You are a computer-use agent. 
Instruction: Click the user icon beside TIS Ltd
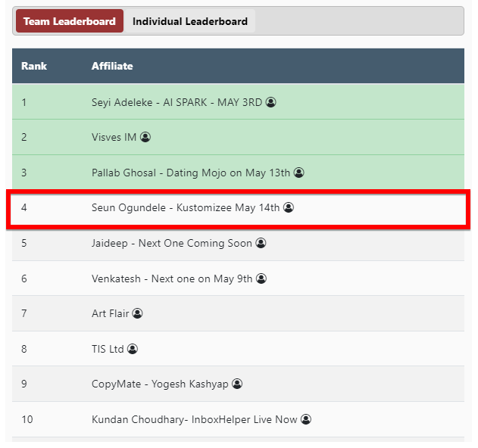tap(133, 349)
